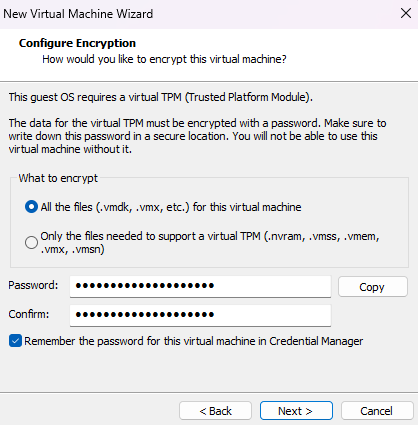Click the 'What to encrypt' group label
Image resolution: width=418 pixels, height=425 pixels.
point(58,178)
